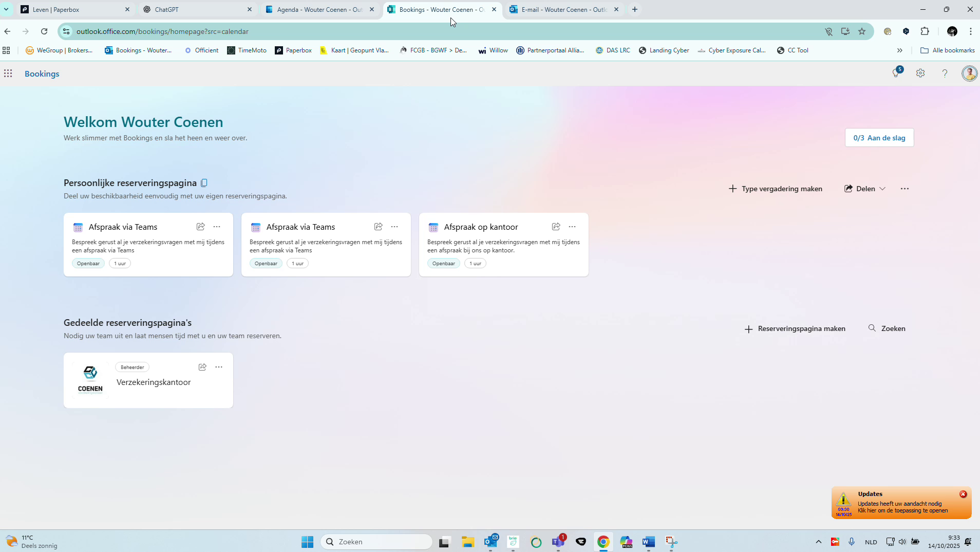Open the Bookings settings gear
Image resolution: width=980 pixels, height=552 pixels.
click(x=921, y=73)
